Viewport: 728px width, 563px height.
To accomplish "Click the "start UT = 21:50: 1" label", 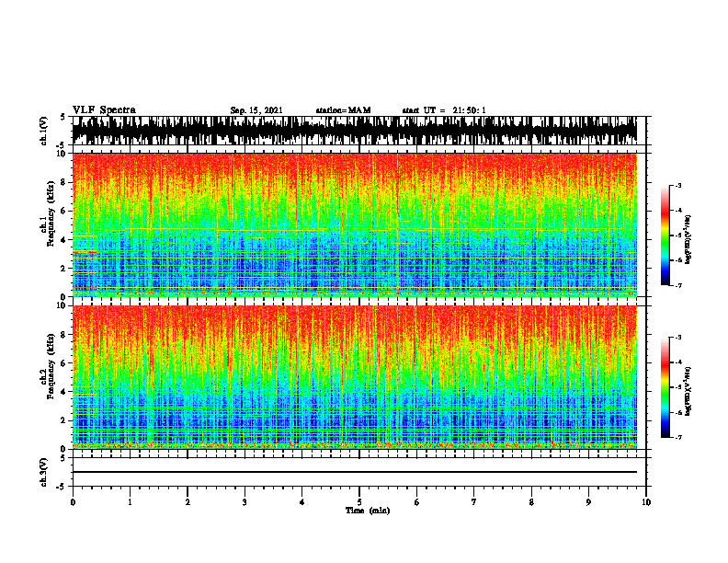I will (444, 110).
